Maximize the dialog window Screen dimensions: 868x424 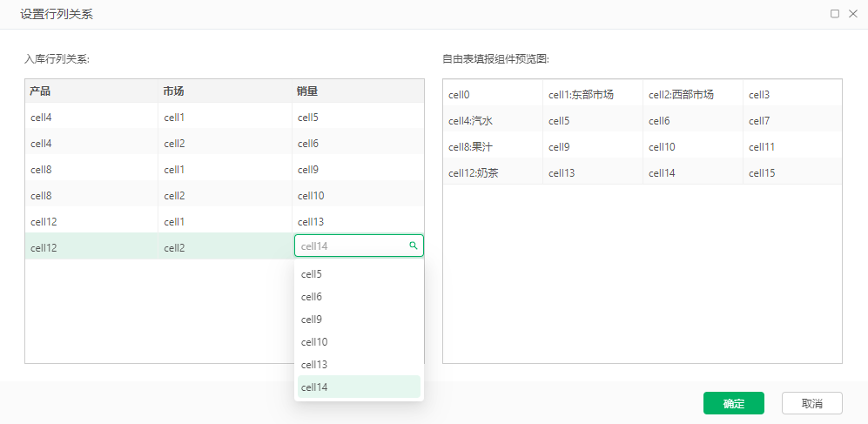click(x=835, y=14)
